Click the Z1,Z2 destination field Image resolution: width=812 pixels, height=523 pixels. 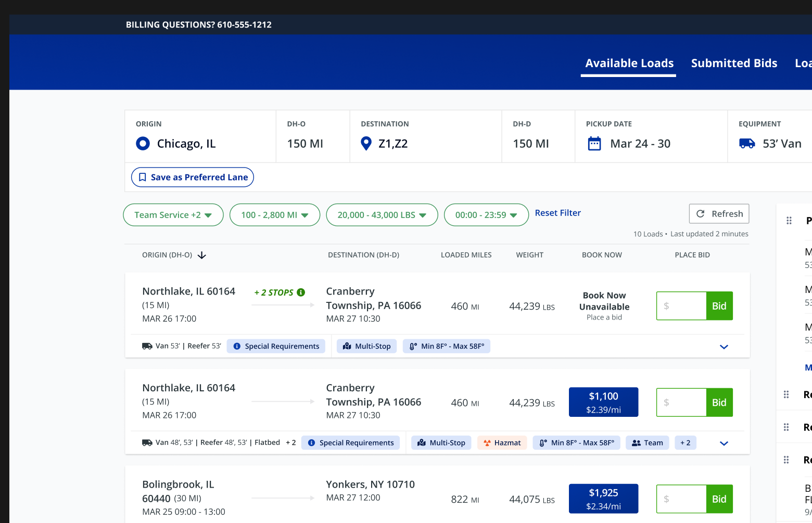click(425, 136)
